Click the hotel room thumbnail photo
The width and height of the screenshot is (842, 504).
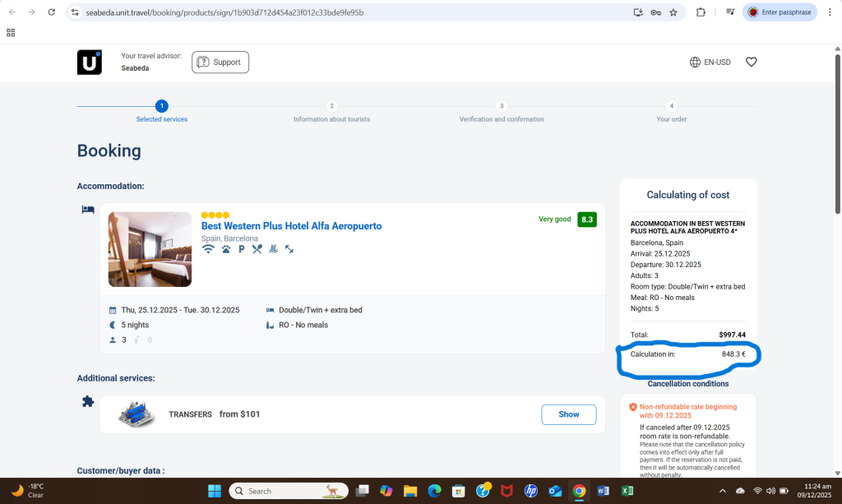[150, 249]
